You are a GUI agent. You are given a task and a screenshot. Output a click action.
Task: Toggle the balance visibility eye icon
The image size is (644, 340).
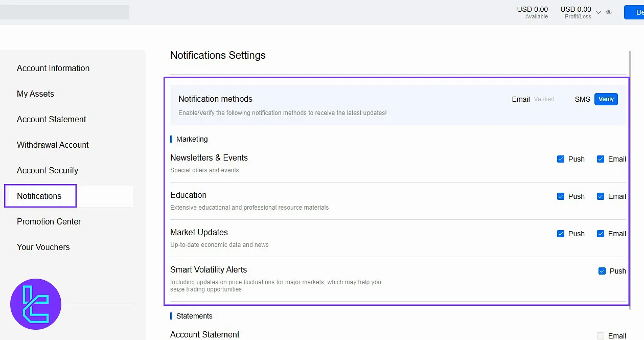click(609, 12)
